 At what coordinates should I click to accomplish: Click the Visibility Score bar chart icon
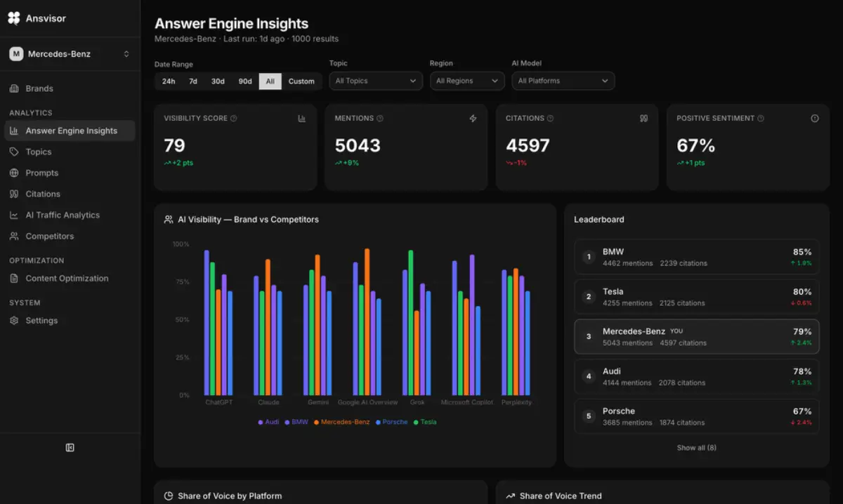tap(302, 119)
